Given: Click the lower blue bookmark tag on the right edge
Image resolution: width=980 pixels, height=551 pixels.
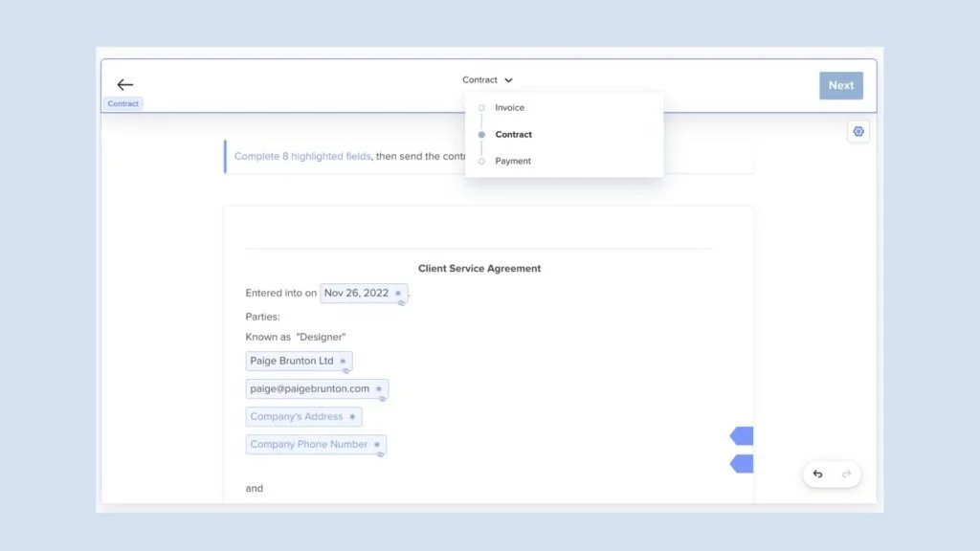Looking at the screenshot, I should 742,463.
